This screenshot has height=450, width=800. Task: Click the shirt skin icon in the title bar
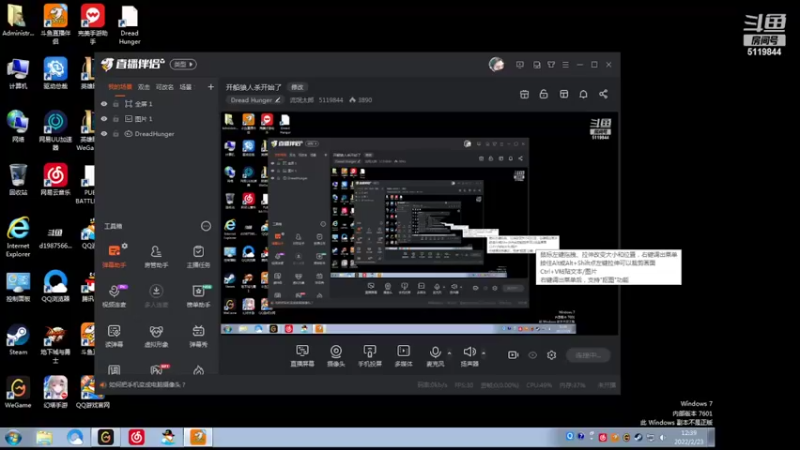(x=551, y=65)
